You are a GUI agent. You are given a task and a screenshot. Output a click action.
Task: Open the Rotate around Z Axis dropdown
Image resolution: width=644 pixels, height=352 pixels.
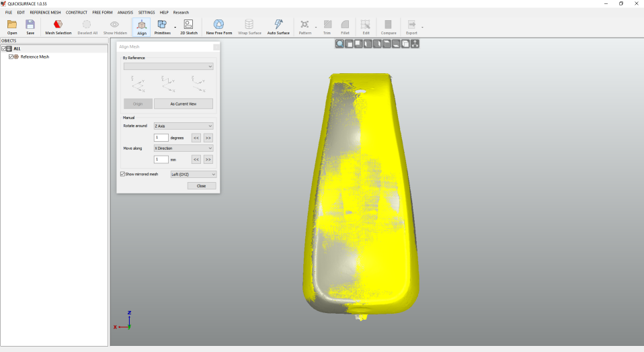[184, 126]
